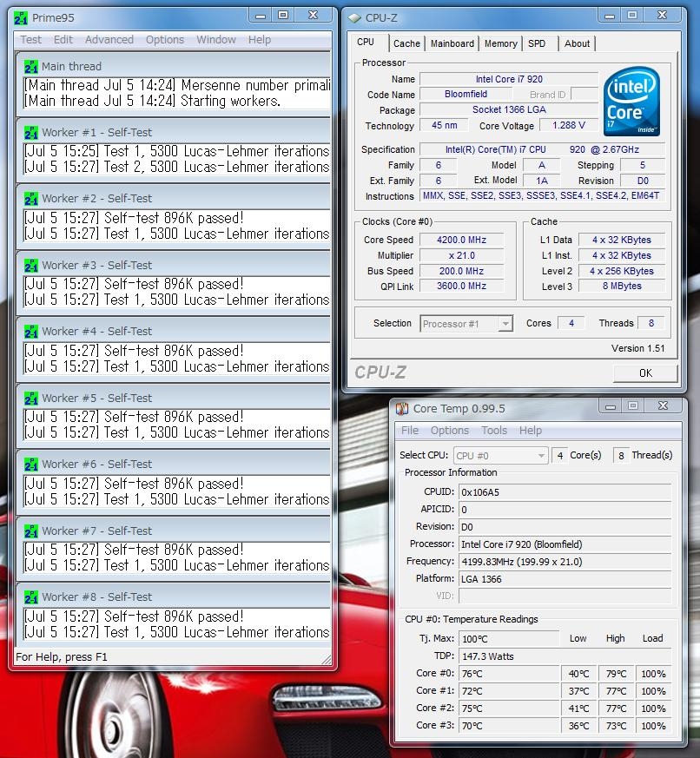The image size is (700, 758).
Task: Click the Bus Speed 200.0 MHz value
Action: (x=462, y=271)
